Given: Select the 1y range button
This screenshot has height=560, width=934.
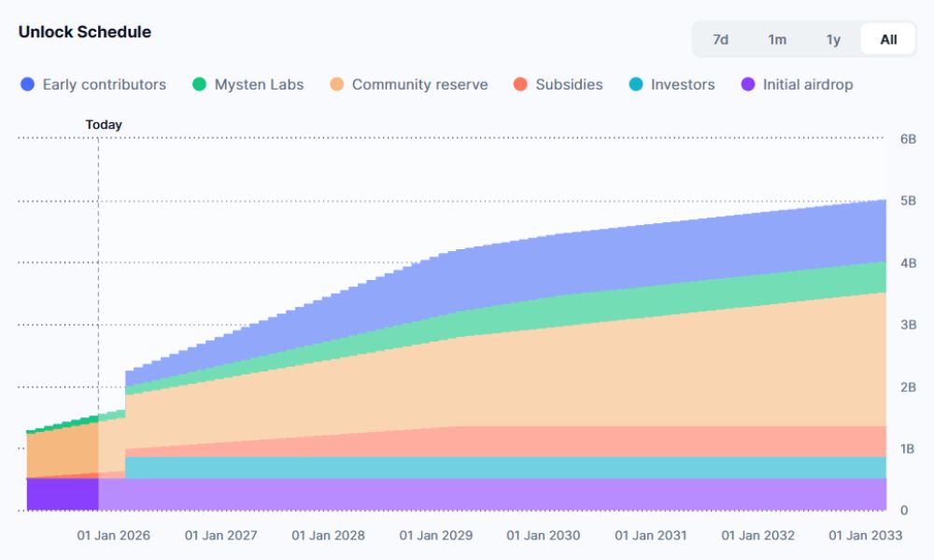Looking at the screenshot, I should click(832, 39).
